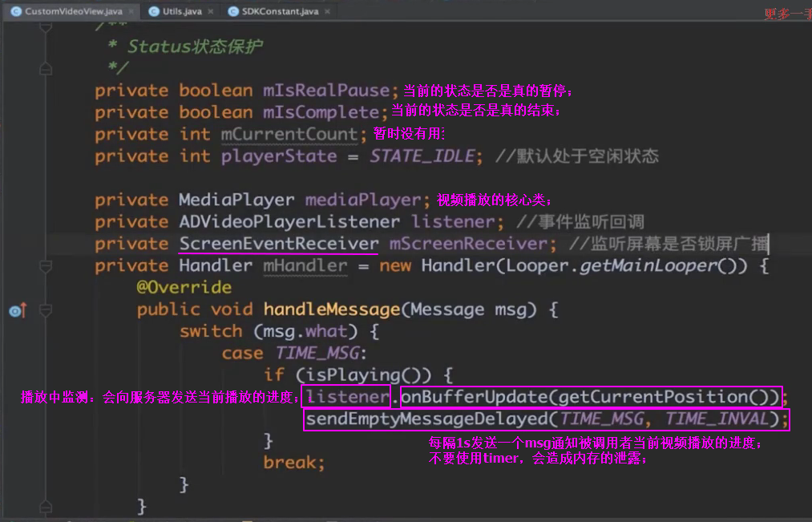The height and width of the screenshot is (522, 812).
Task: Click the mScreenReceiver field name
Action: (468, 244)
